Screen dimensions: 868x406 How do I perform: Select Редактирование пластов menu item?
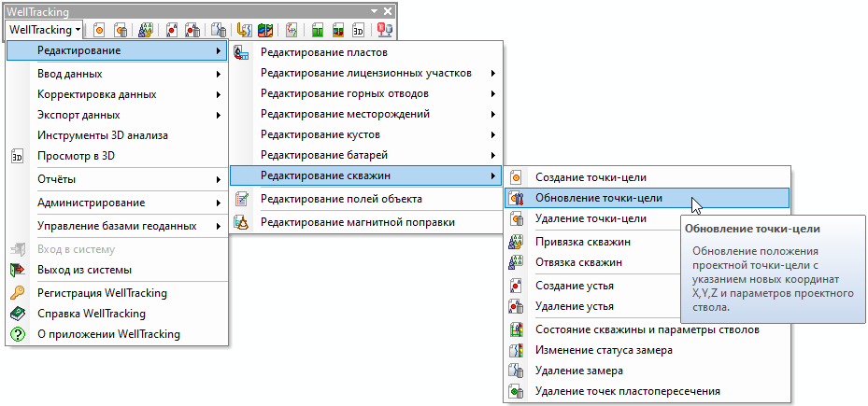(x=323, y=53)
